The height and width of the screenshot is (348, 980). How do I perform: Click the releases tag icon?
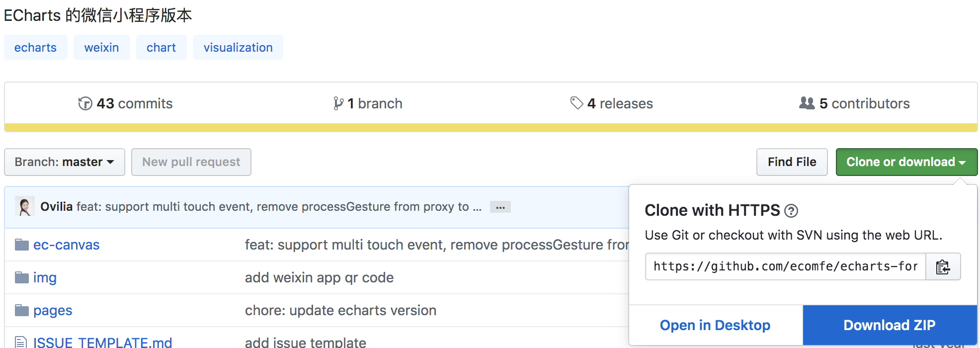pyautogui.click(x=576, y=103)
